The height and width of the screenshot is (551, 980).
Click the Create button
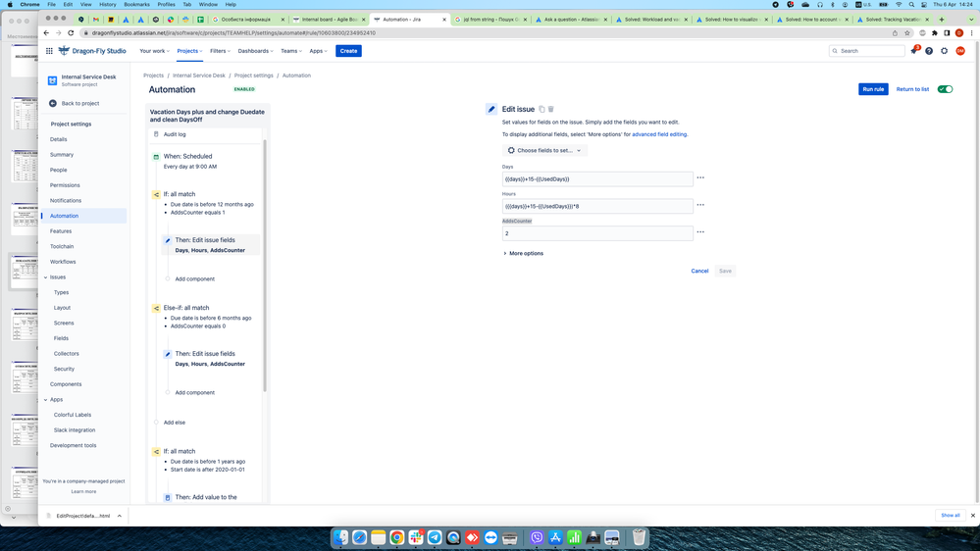tap(349, 51)
